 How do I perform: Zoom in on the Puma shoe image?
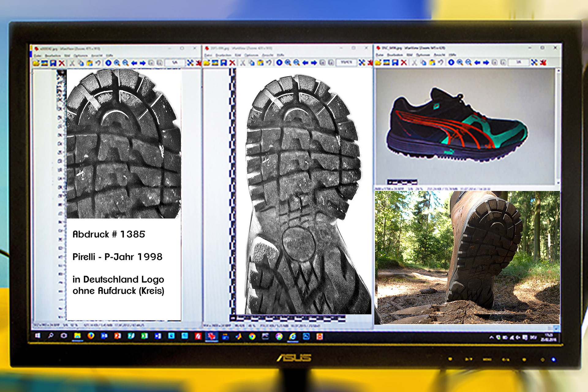pyautogui.click(x=460, y=62)
